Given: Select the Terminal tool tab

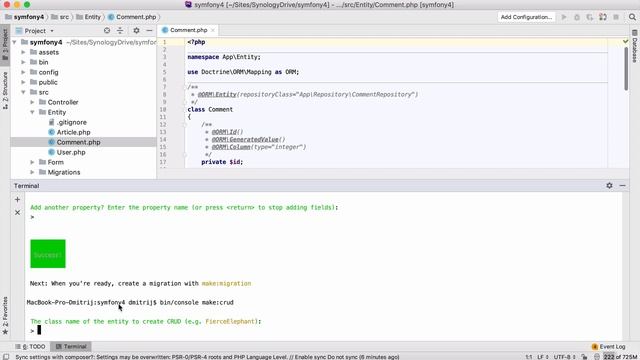Looking at the screenshot, I should point(71,347).
